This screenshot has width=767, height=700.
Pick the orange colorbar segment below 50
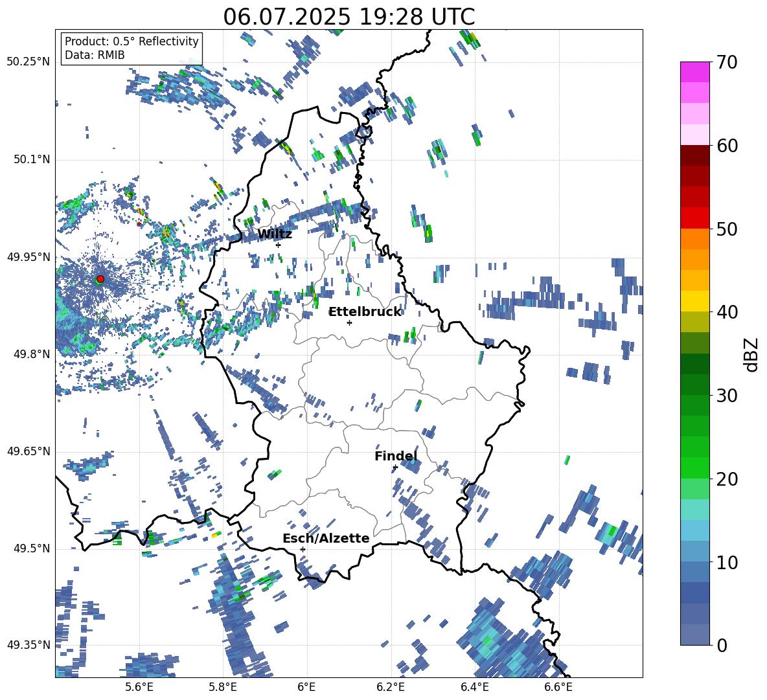(694, 239)
